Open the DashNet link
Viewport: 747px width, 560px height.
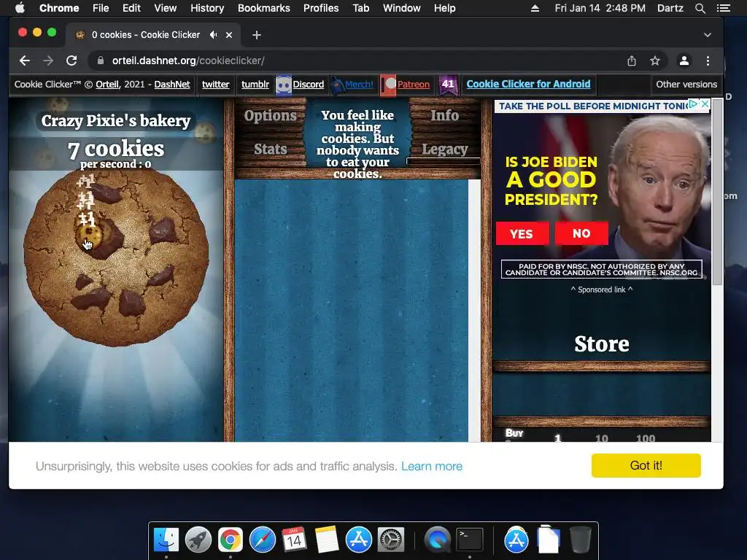click(172, 85)
